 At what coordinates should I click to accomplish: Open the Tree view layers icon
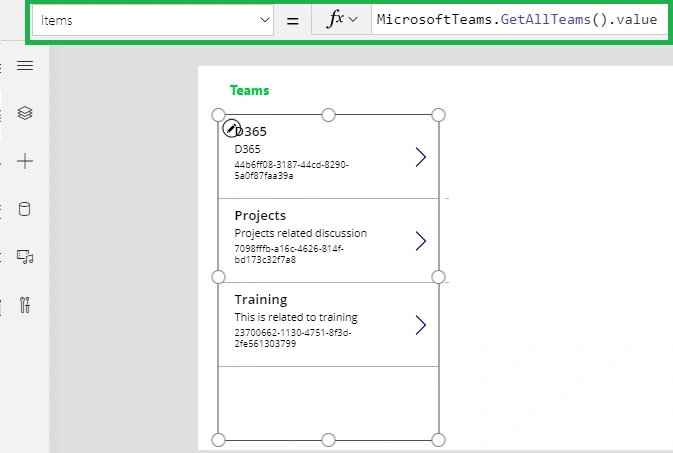point(25,113)
